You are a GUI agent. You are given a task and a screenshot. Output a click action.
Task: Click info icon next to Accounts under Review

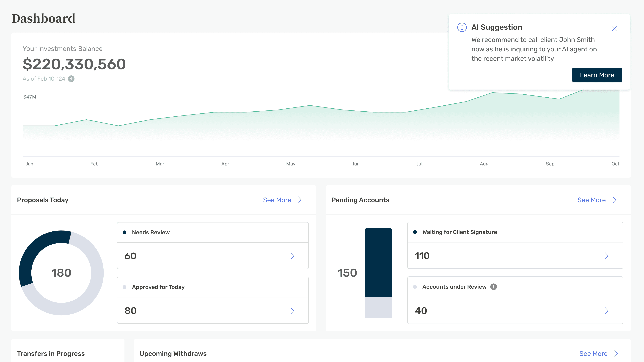click(493, 287)
